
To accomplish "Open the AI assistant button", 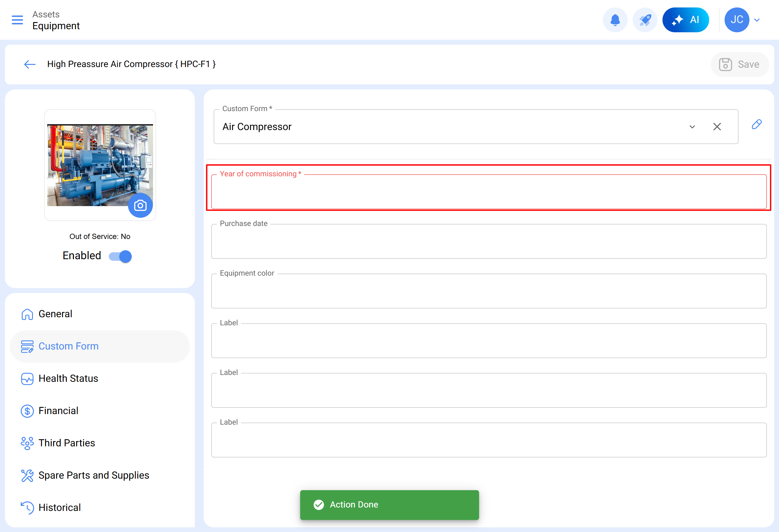I will [x=685, y=20].
